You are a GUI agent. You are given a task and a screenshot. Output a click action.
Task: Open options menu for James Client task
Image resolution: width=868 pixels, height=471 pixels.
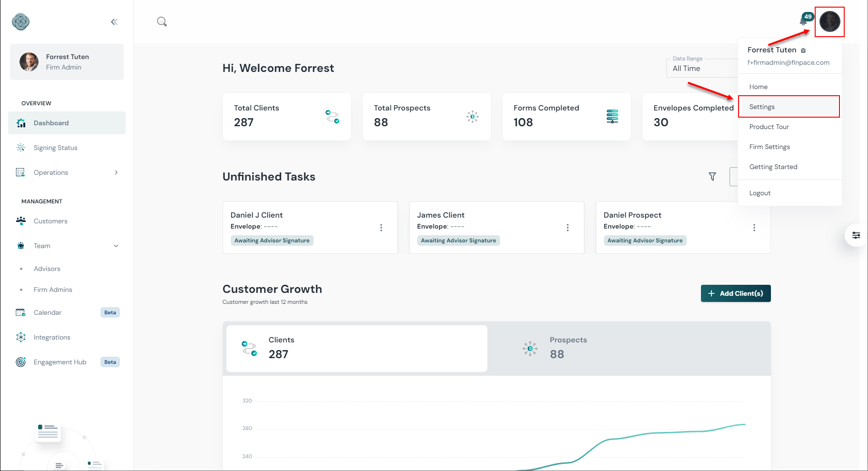(568, 228)
